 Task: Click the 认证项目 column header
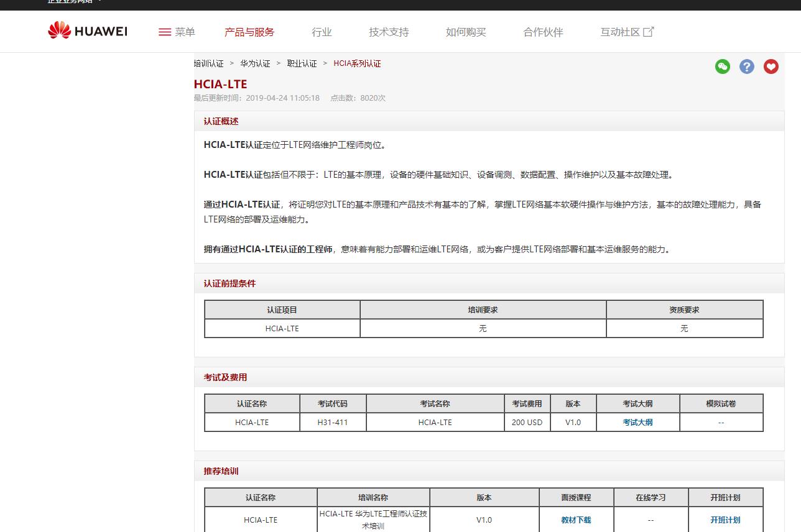coord(282,310)
